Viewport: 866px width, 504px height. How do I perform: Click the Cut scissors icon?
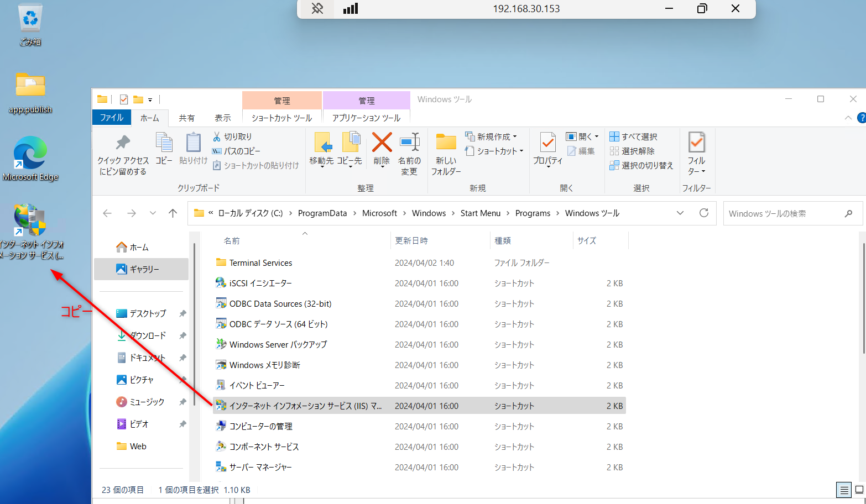pyautogui.click(x=217, y=136)
